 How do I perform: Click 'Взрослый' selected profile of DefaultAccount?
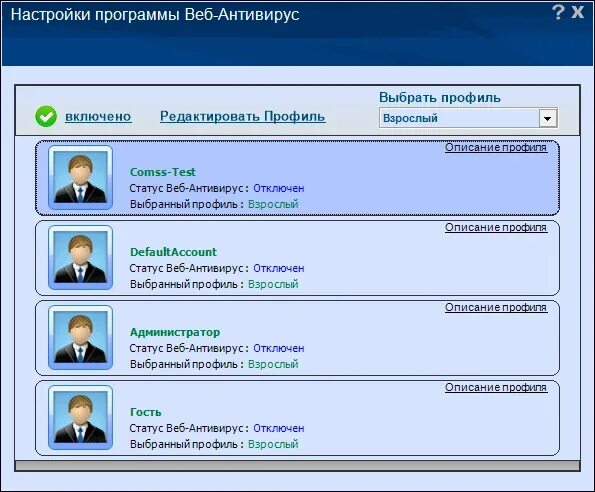[x=273, y=285]
